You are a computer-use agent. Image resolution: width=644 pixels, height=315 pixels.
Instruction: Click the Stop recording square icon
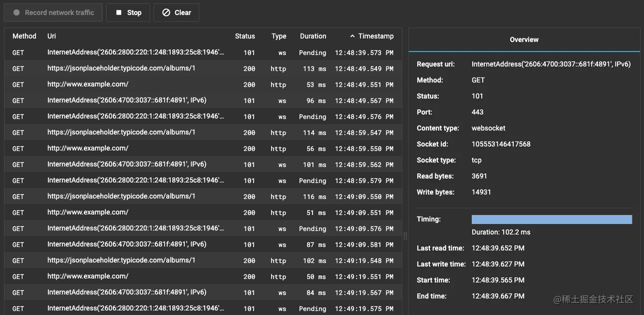[x=119, y=12]
